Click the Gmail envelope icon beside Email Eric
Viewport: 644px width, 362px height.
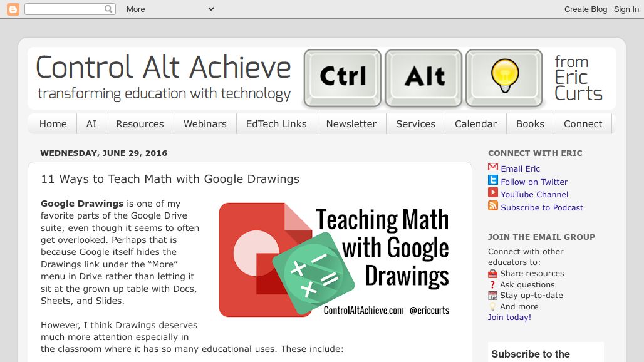(x=493, y=167)
